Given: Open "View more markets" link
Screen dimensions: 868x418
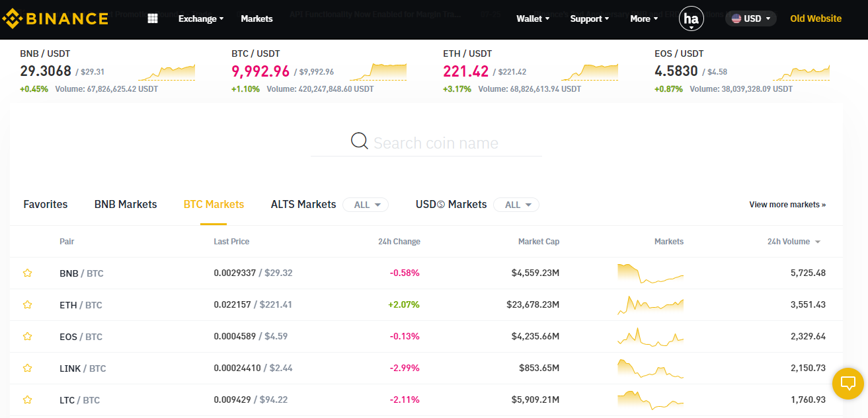Looking at the screenshot, I should [x=787, y=204].
